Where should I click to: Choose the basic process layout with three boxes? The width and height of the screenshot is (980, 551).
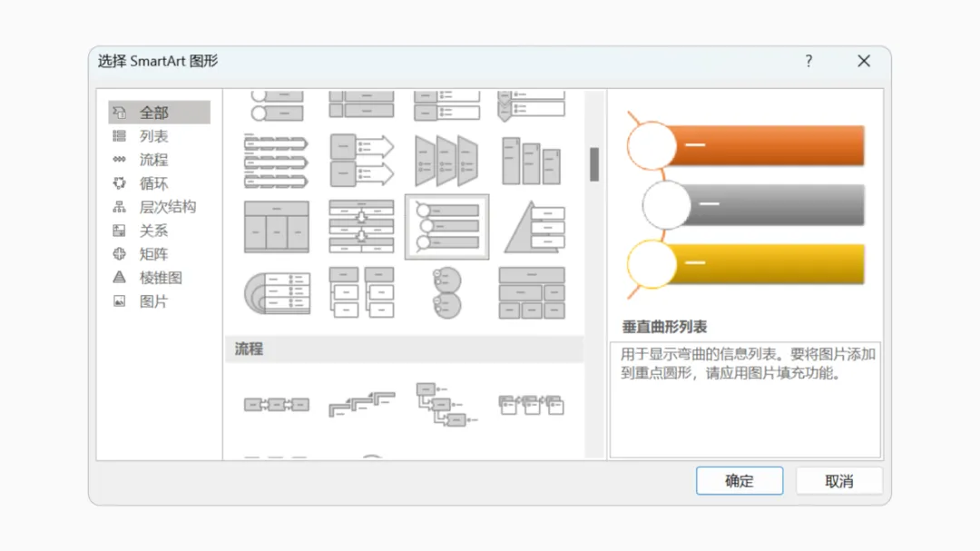coord(276,405)
